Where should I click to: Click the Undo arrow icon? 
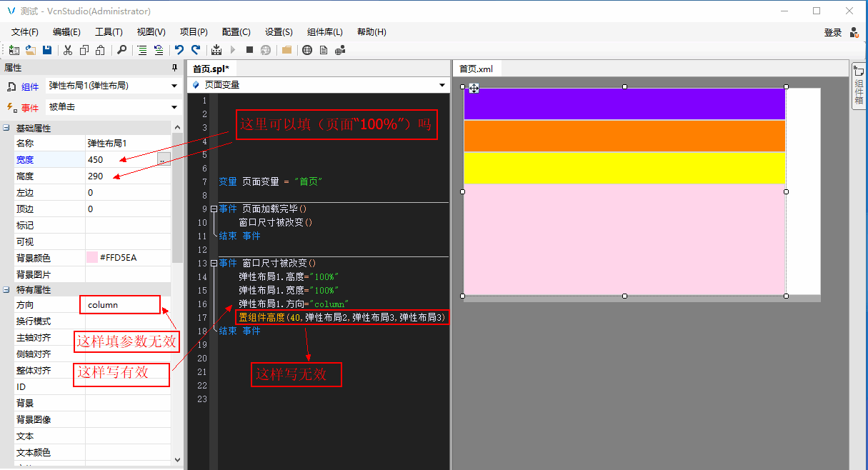point(179,50)
